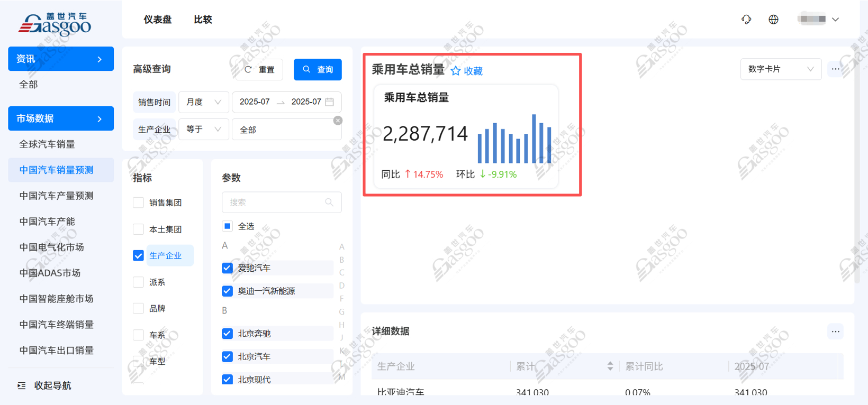This screenshot has width=868, height=405.
Task: Uncheck 奥迪一汽新能源
Action: 228,291
